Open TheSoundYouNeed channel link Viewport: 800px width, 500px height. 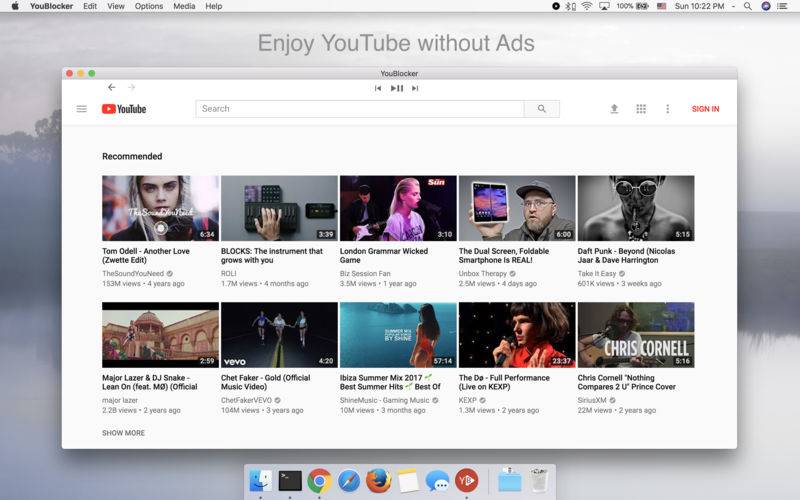click(133, 273)
